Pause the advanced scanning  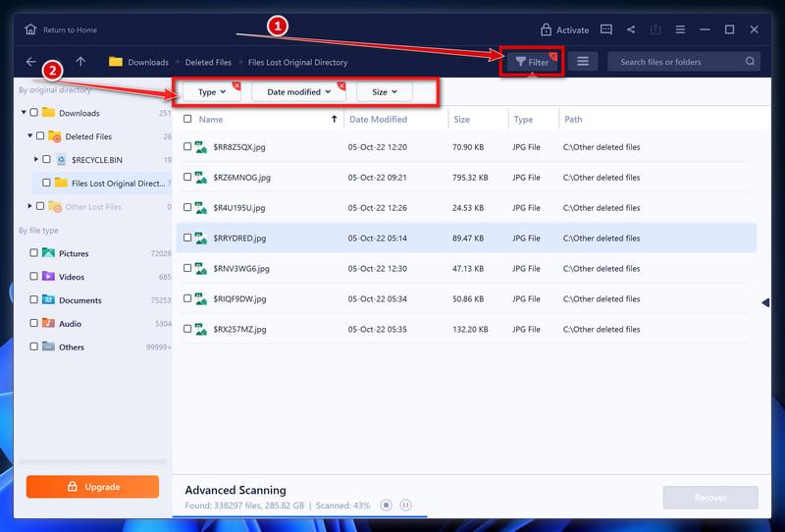click(x=406, y=505)
